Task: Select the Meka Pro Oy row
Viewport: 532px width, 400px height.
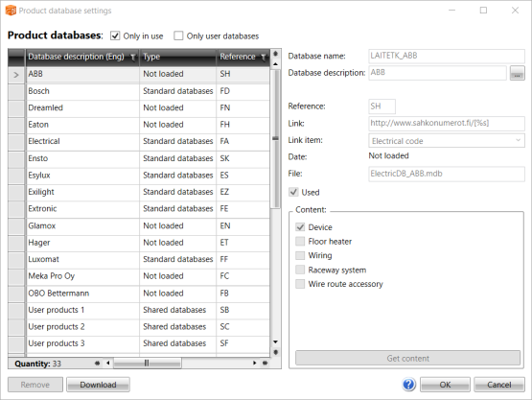Action: 139,276
